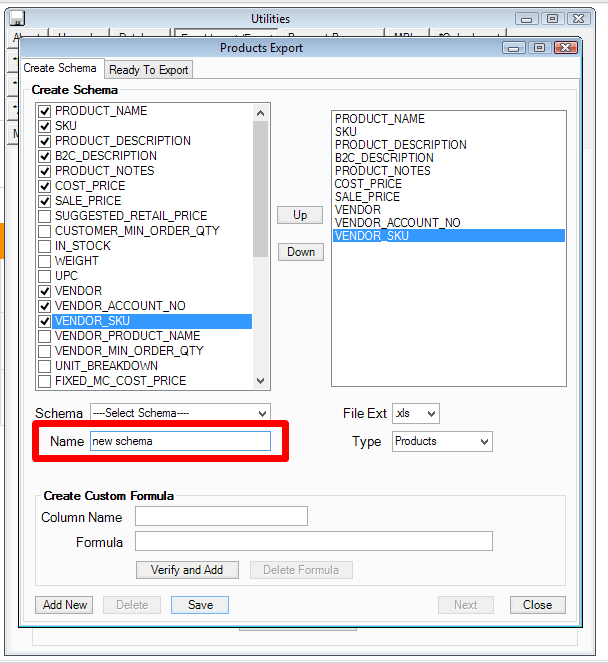608x663 pixels.
Task: Enable the UPC field checkbox
Action: [44, 276]
